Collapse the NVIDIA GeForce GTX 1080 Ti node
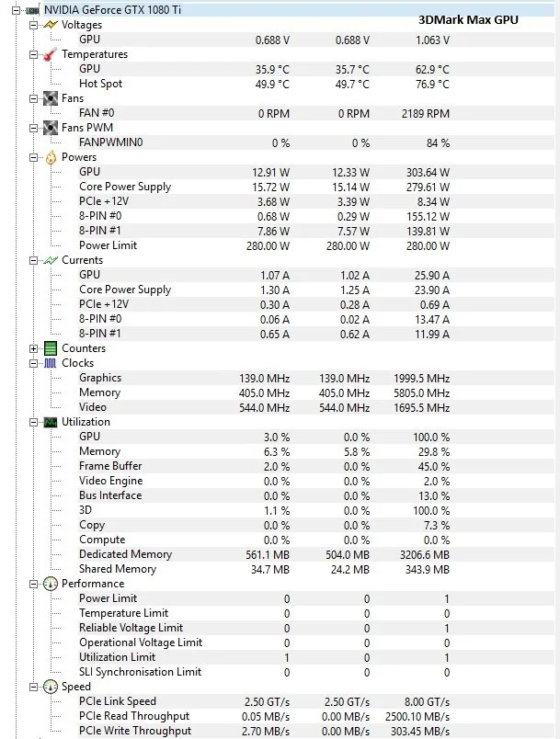 point(16,10)
